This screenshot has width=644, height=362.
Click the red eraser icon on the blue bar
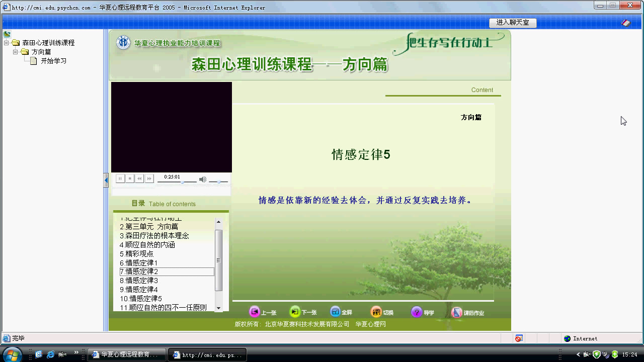coord(626,23)
